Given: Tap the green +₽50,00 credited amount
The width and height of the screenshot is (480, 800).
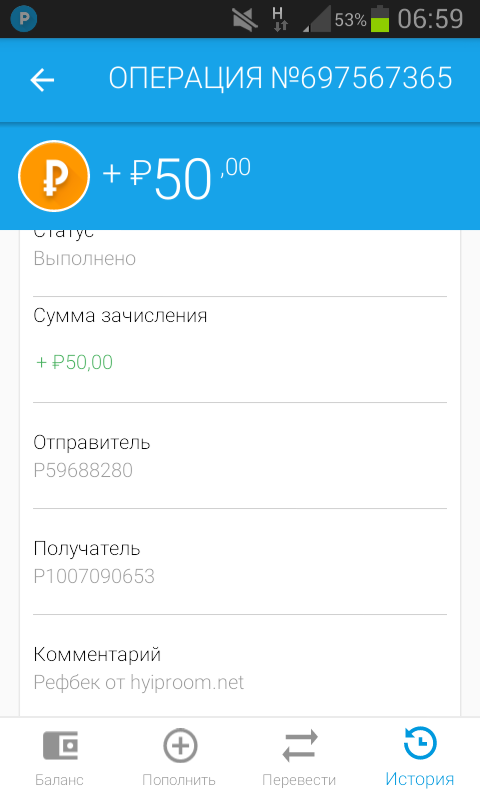Looking at the screenshot, I should tap(74, 362).
